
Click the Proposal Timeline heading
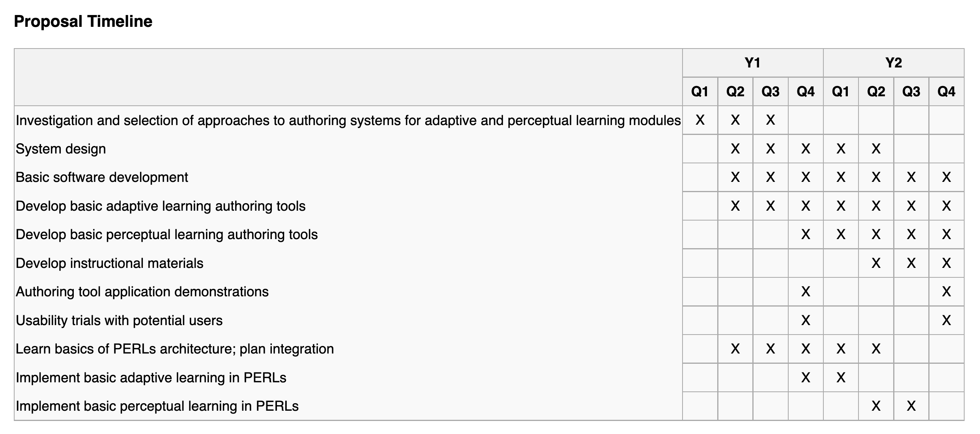point(83,21)
